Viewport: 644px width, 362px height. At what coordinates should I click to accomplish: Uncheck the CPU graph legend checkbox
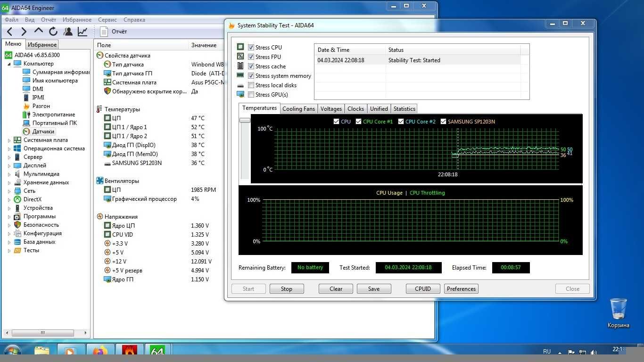click(x=336, y=122)
